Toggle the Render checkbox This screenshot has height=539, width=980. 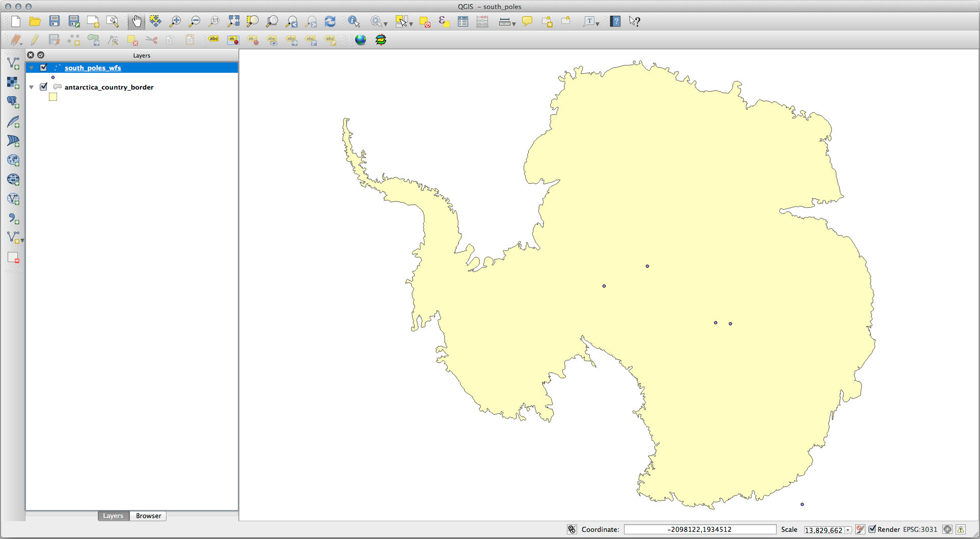873,529
